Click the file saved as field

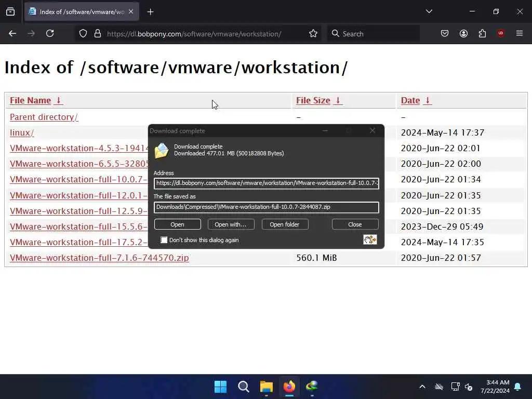pos(267,207)
